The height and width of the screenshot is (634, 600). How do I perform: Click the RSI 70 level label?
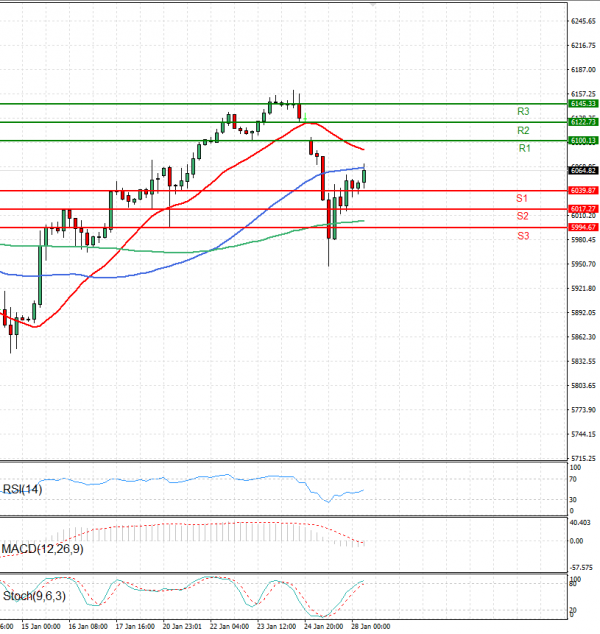point(573,480)
